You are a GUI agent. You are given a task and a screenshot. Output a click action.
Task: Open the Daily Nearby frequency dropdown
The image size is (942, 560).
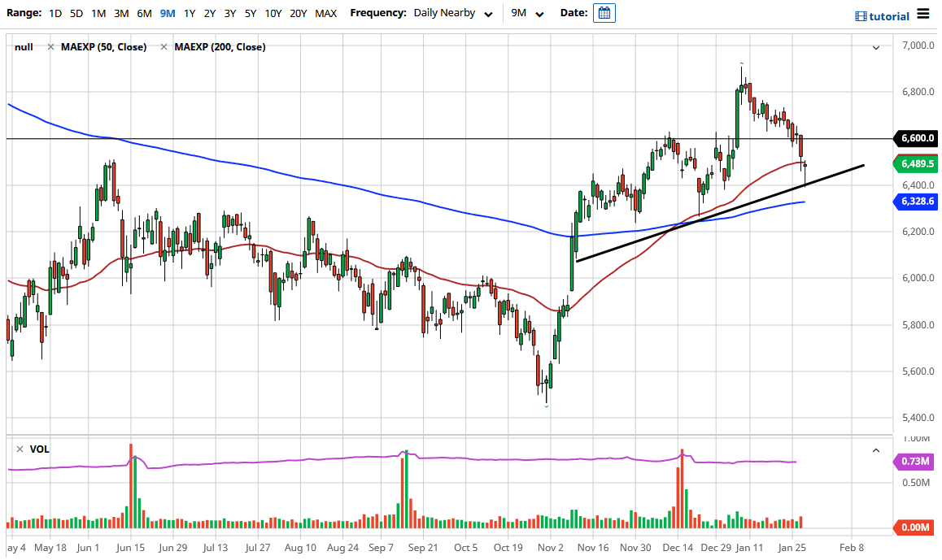pyautogui.click(x=453, y=13)
